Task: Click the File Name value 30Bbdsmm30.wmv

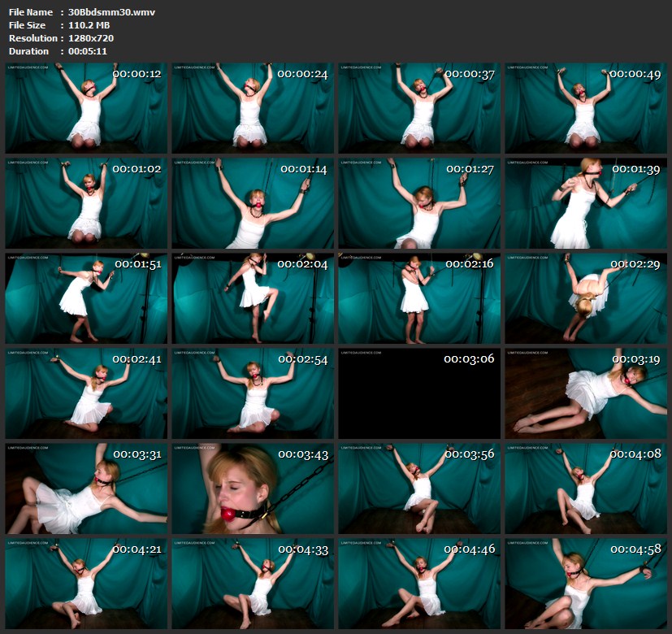Action: click(x=111, y=12)
